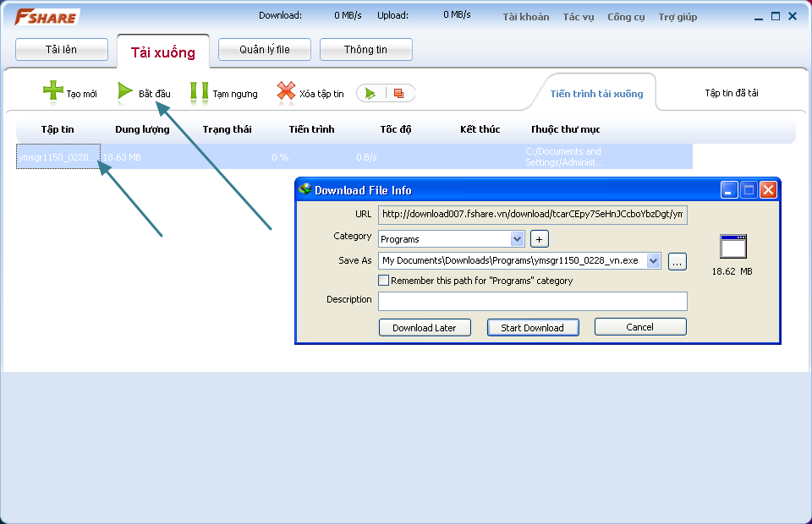Screen dimensions: 812x524
Task: Click the + button beside the Category dropdown
Action: tap(539, 238)
